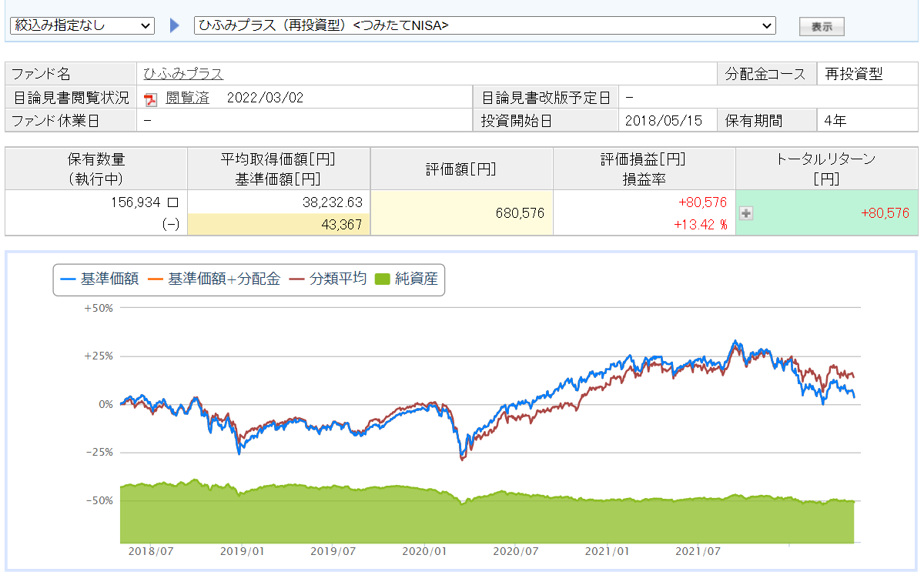Viewport: 924px width, 575px height.
Task: Click the 2019/07 x-axis label
Action: coord(333,552)
